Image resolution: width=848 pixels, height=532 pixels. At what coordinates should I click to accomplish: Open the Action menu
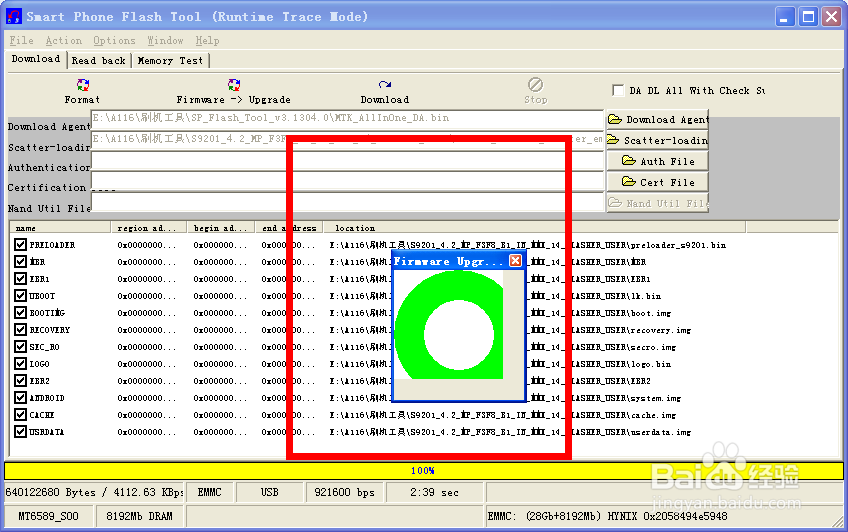(x=64, y=41)
